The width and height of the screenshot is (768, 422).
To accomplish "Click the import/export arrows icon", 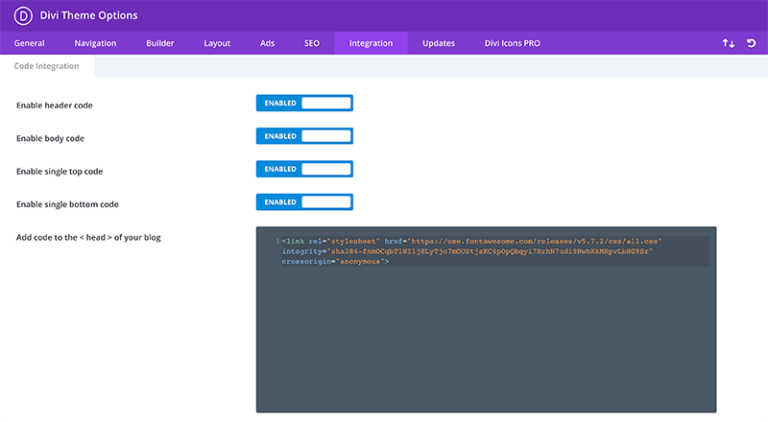I will (728, 43).
